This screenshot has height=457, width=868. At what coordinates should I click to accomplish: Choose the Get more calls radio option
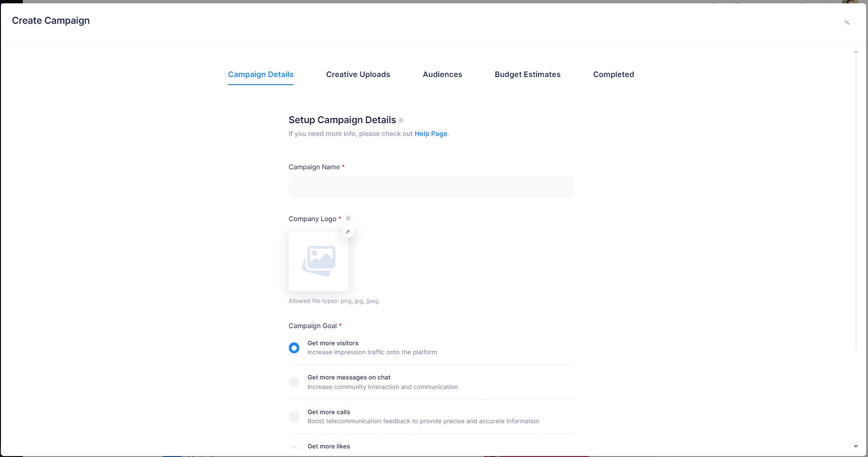click(294, 417)
